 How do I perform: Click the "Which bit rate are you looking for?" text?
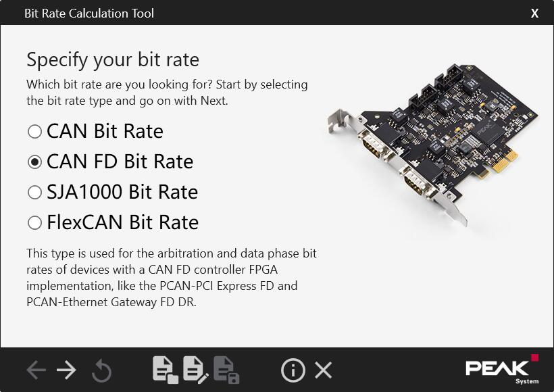click(120, 84)
